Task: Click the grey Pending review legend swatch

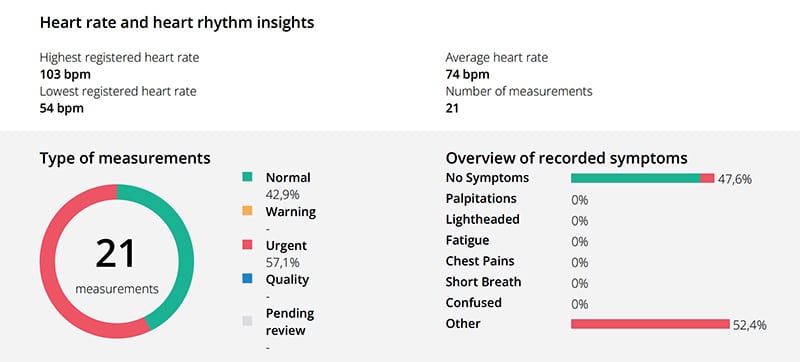Action: point(247,321)
